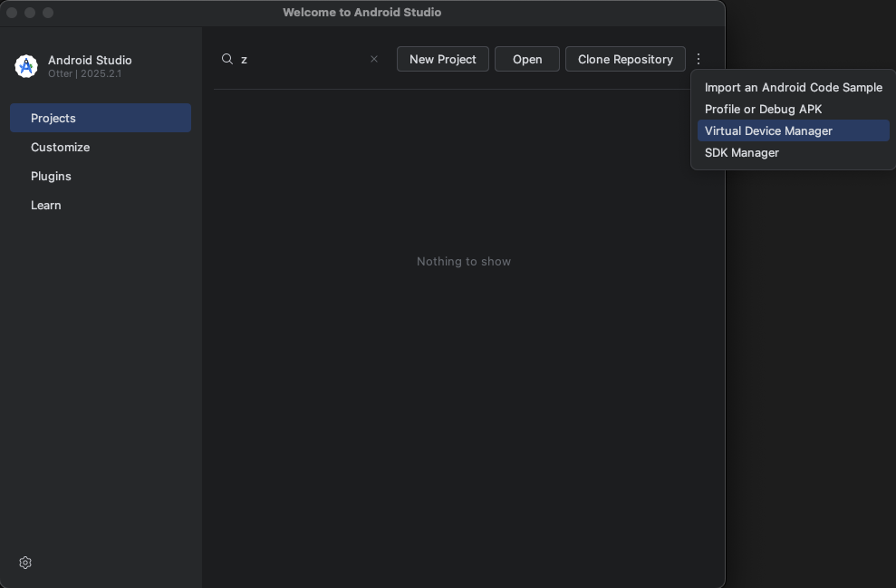Select the Projects tab in sidebar

coord(101,118)
